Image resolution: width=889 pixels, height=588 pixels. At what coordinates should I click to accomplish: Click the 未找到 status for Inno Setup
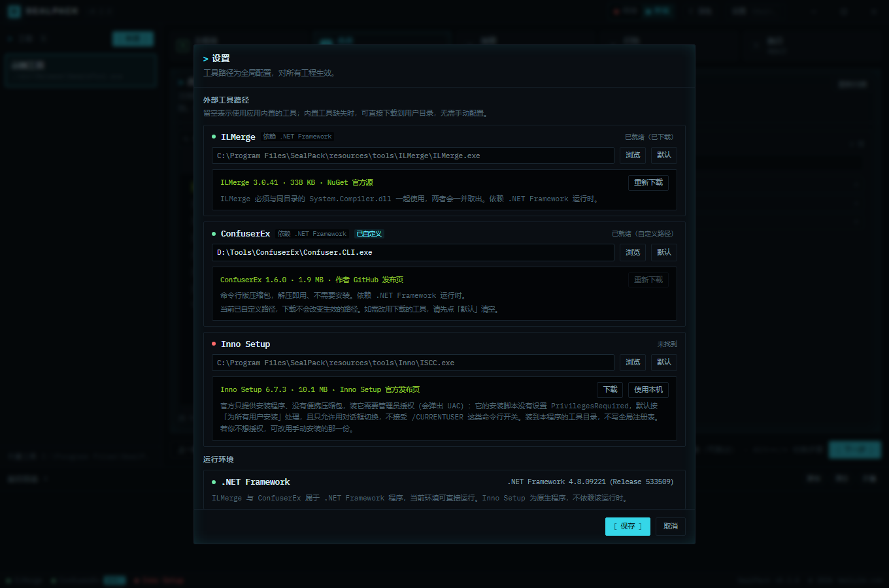point(667,344)
